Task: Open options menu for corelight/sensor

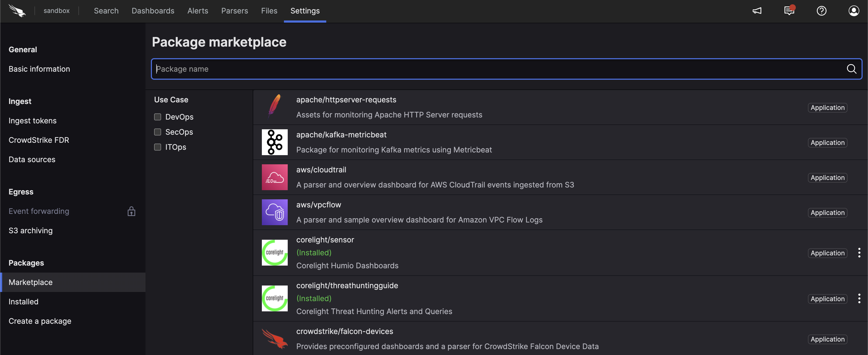Action: pyautogui.click(x=859, y=253)
